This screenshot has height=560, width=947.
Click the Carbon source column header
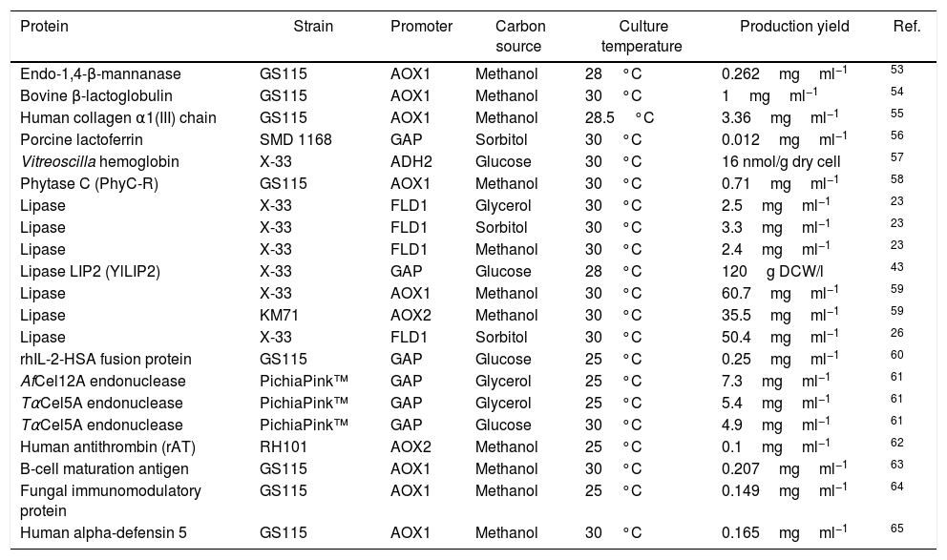click(519, 36)
